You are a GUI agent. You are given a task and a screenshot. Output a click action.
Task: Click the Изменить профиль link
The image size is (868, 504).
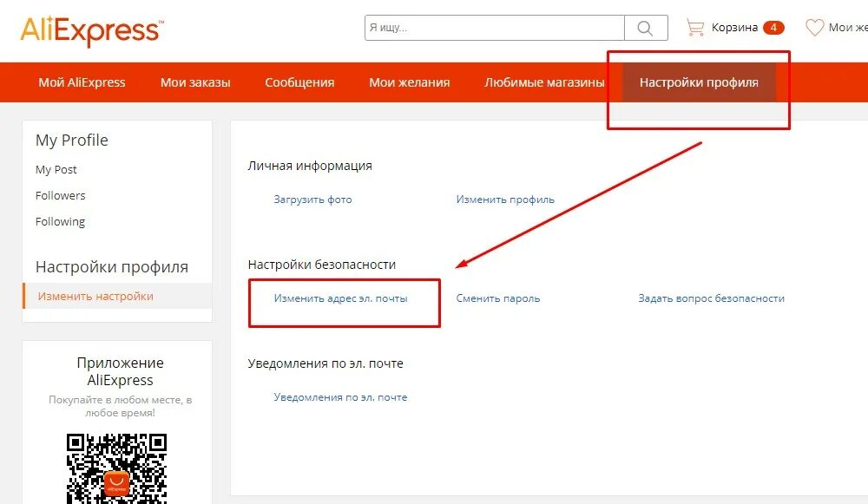point(505,200)
